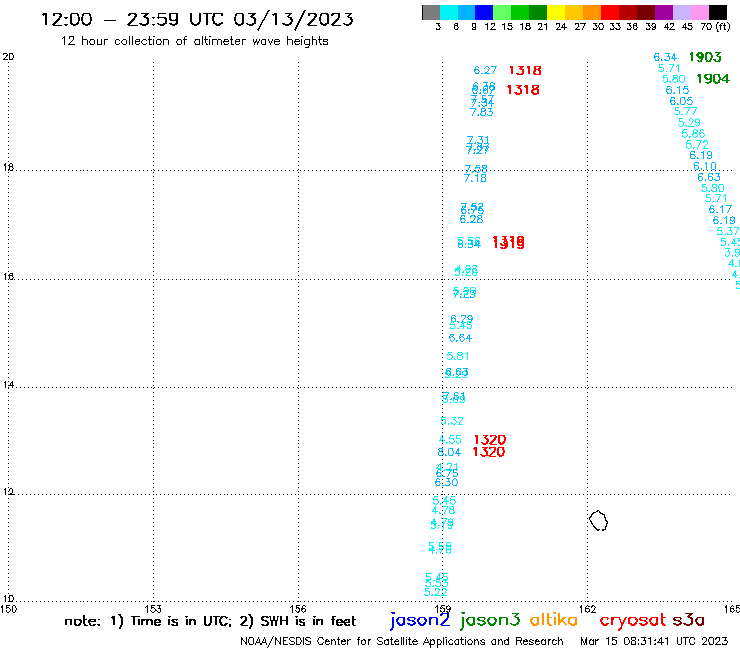Click the wave height value 8.04
Screen dimensions: 740x650
(x=449, y=452)
